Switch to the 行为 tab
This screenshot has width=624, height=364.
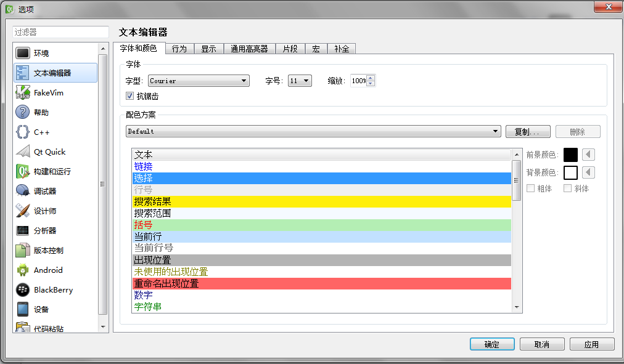point(179,48)
